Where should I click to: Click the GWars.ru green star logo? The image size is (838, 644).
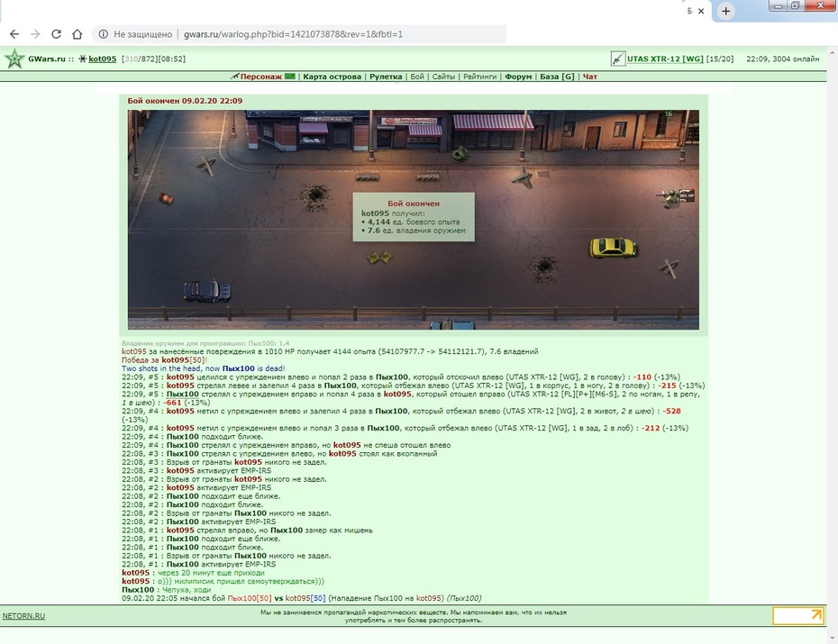pyautogui.click(x=14, y=59)
